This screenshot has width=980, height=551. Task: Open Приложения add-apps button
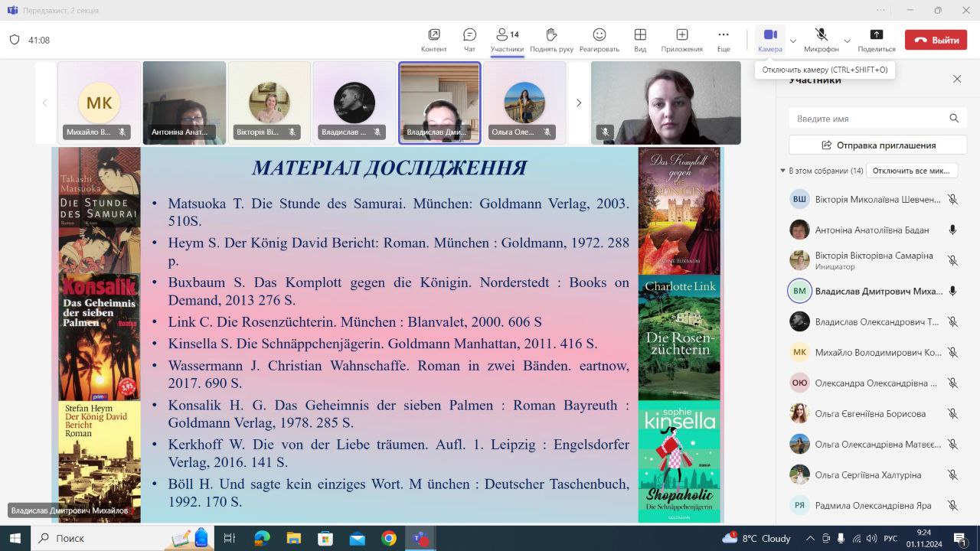point(681,40)
